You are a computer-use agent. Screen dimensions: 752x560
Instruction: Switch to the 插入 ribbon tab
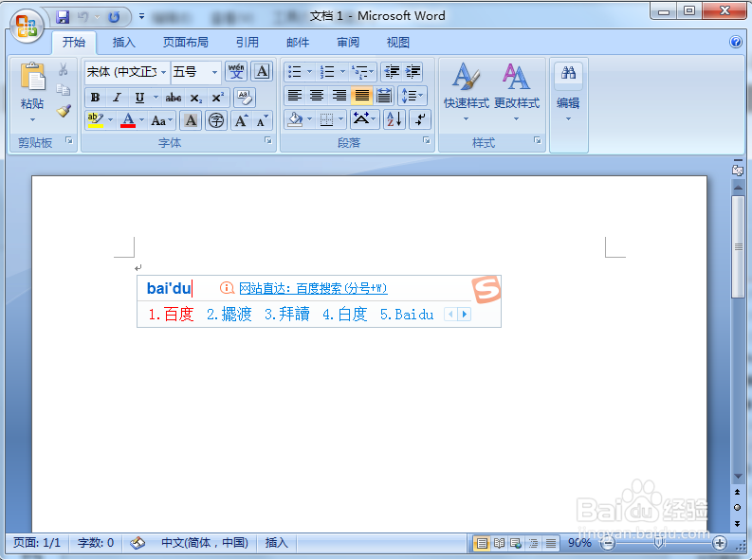[123, 42]
